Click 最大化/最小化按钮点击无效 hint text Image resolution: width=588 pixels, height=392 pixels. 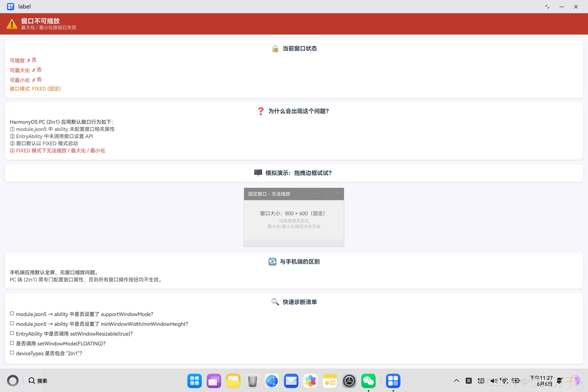point(294,227)
